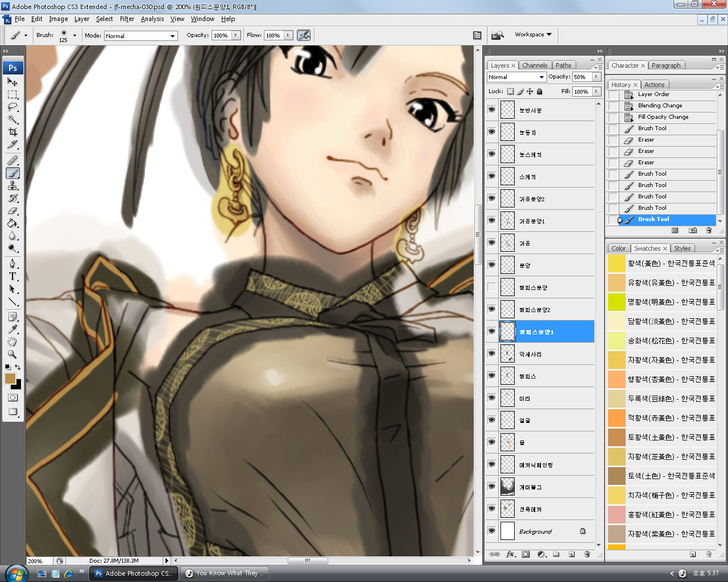The height and width of the screenshot is (582, 728).
Task: Select the Zoom tool
Action: tap(13, 354)
